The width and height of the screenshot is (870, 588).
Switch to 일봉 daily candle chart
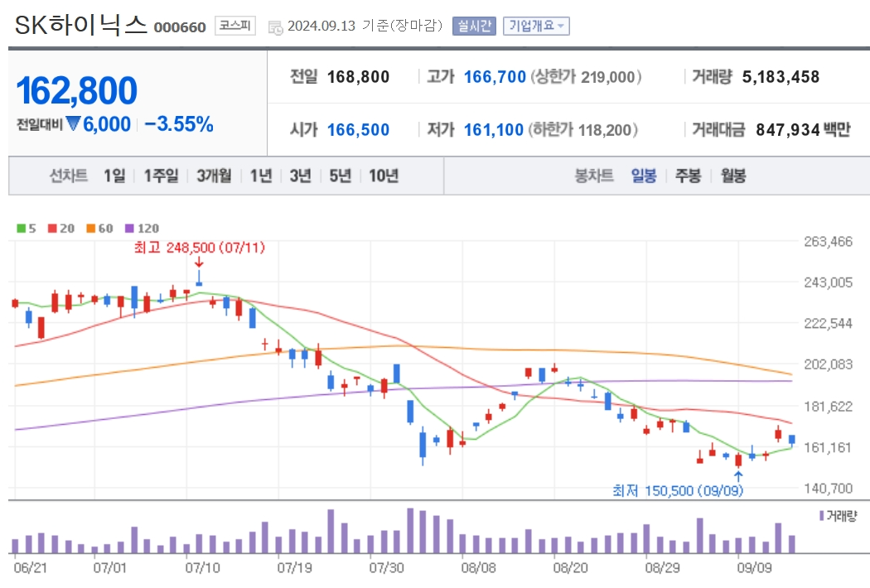coord(644,176)
